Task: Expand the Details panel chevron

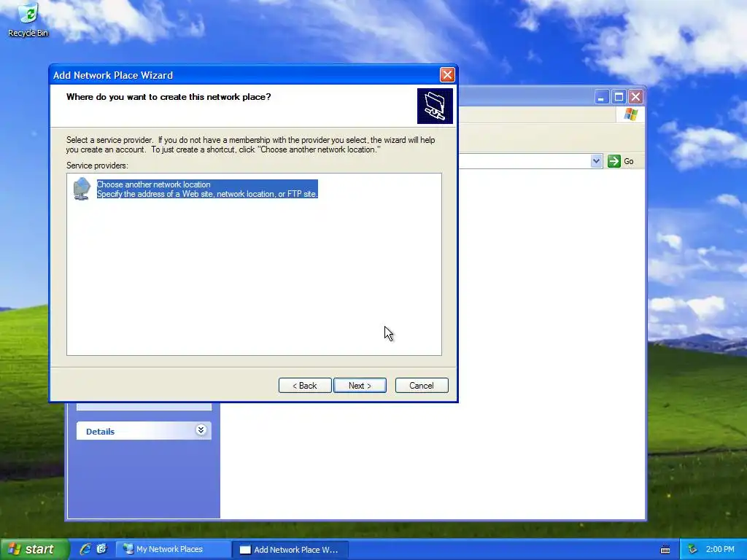Action: pos(201,430)
